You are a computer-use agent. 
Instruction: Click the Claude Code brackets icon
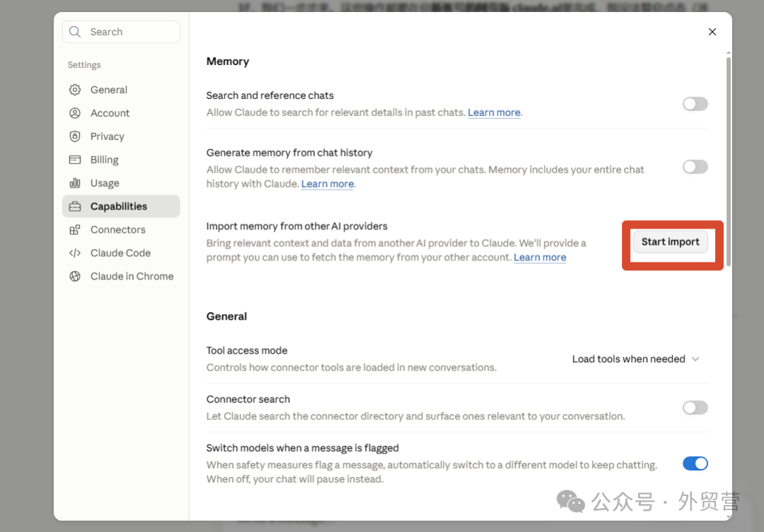pos(75,253)
